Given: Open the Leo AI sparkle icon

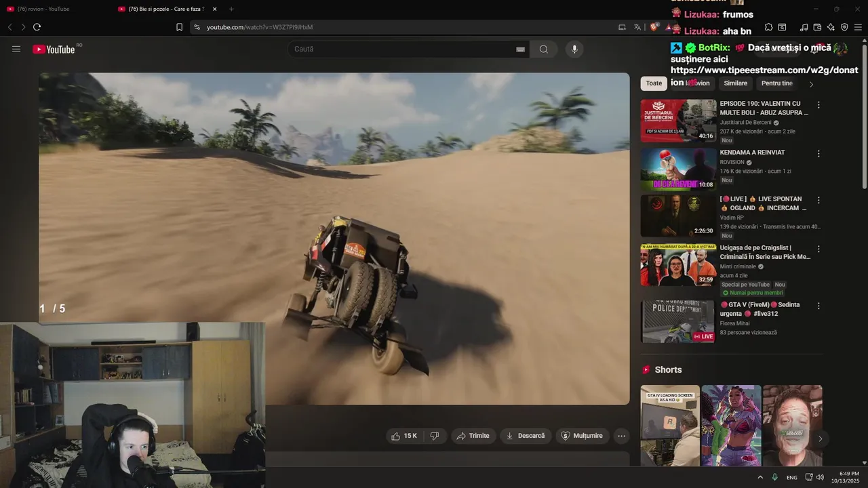Looking at the screenshot, I should 831,27.
